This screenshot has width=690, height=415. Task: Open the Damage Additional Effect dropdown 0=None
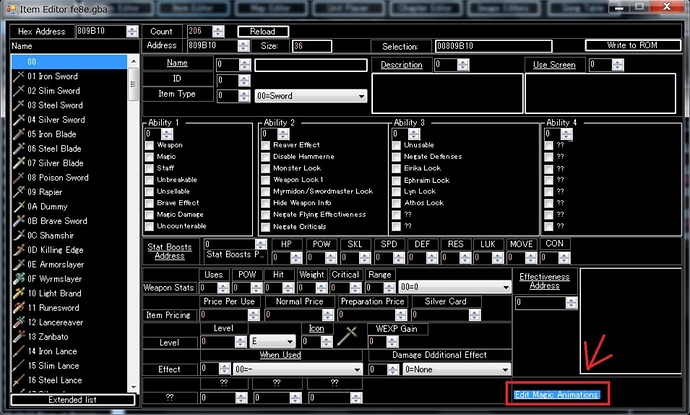coord(456,369)
